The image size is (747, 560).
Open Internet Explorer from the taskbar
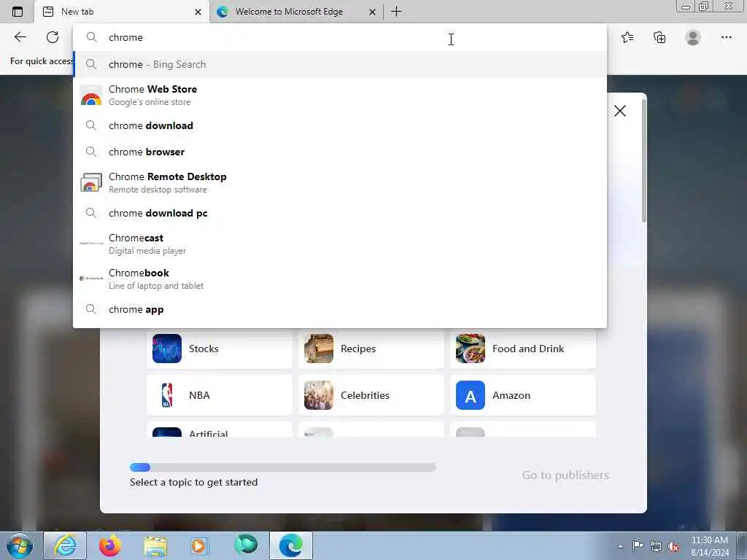[x=65, y=545]
